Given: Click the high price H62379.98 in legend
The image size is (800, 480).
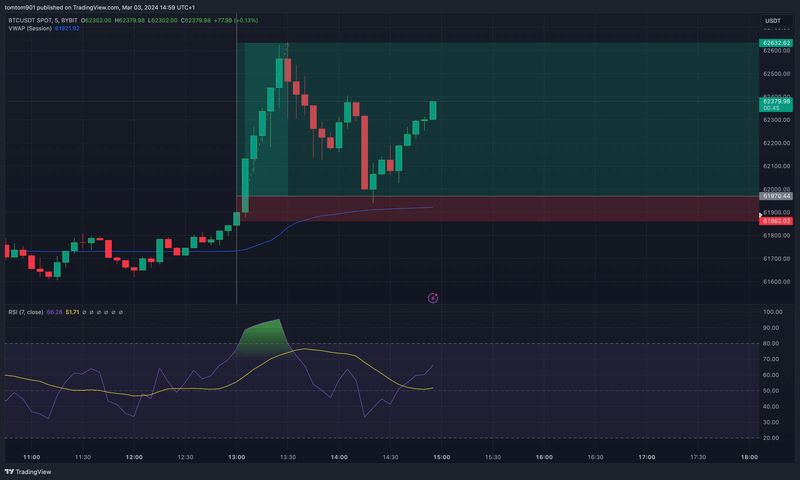Looking at the screenshot, I should (x=130, y=20).
